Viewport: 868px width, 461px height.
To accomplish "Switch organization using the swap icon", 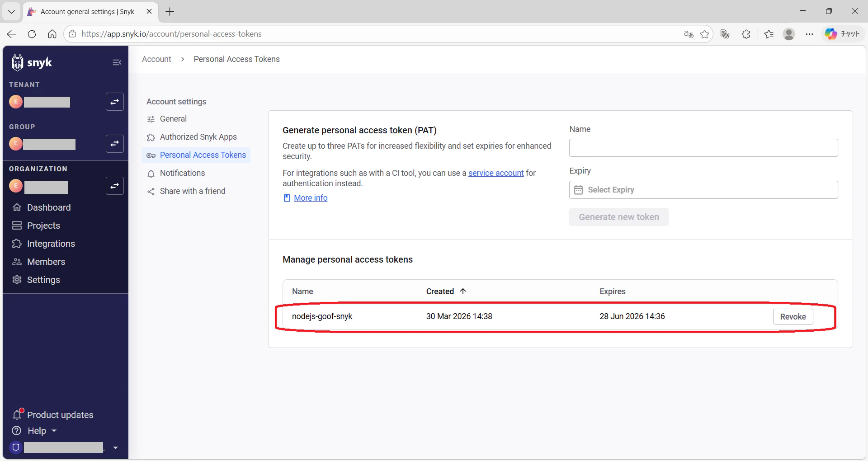I will 115,186.
